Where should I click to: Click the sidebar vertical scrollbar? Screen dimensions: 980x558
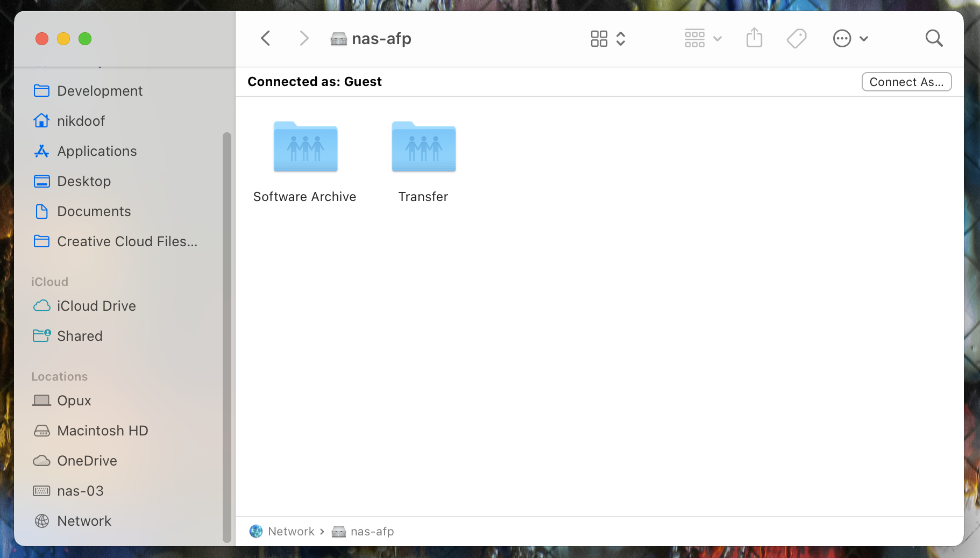[x=226, y=333]
